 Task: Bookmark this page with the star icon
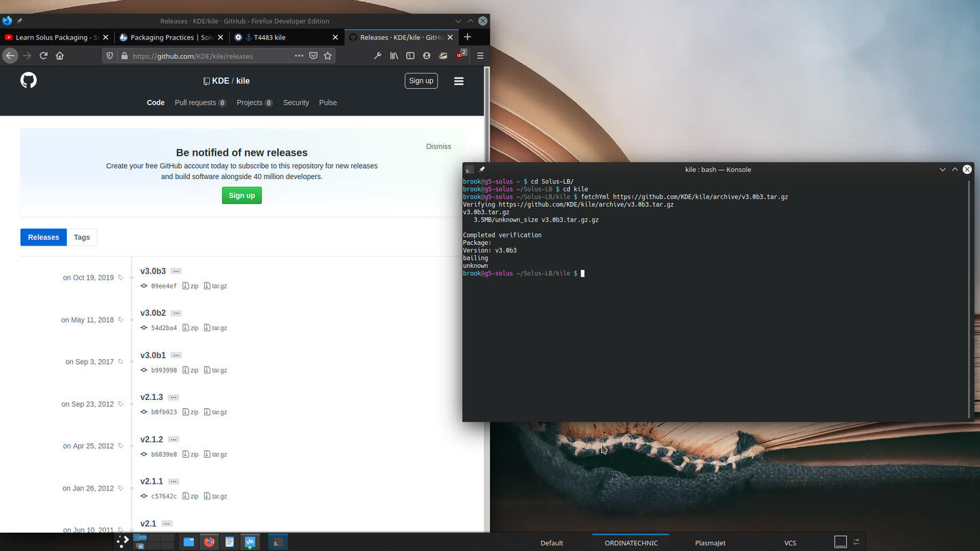(328, 56)
